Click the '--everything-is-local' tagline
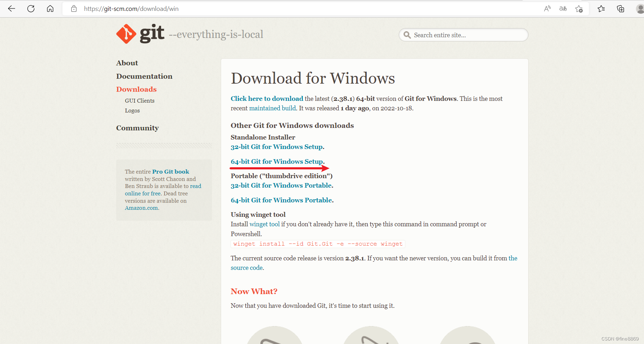 216,34
